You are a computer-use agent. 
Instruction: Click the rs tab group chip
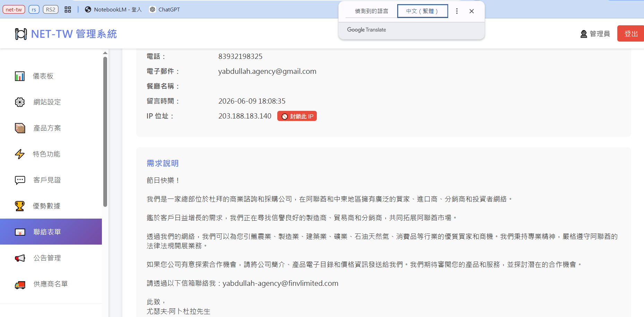[x=34, y=9]
